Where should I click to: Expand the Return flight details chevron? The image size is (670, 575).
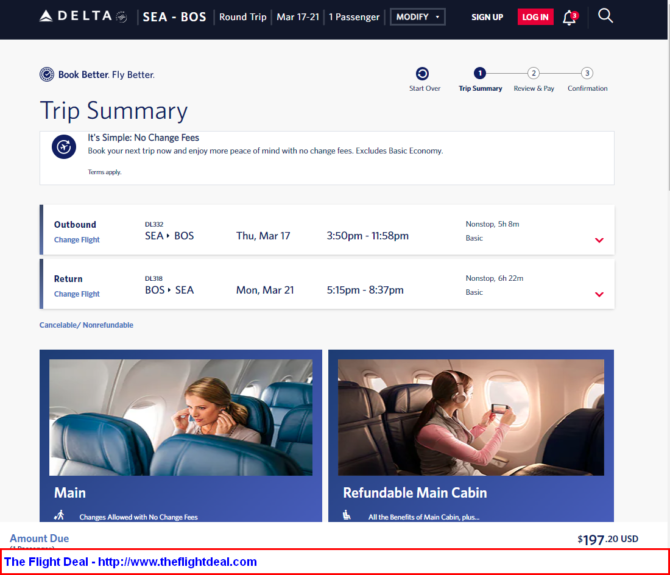599,294
